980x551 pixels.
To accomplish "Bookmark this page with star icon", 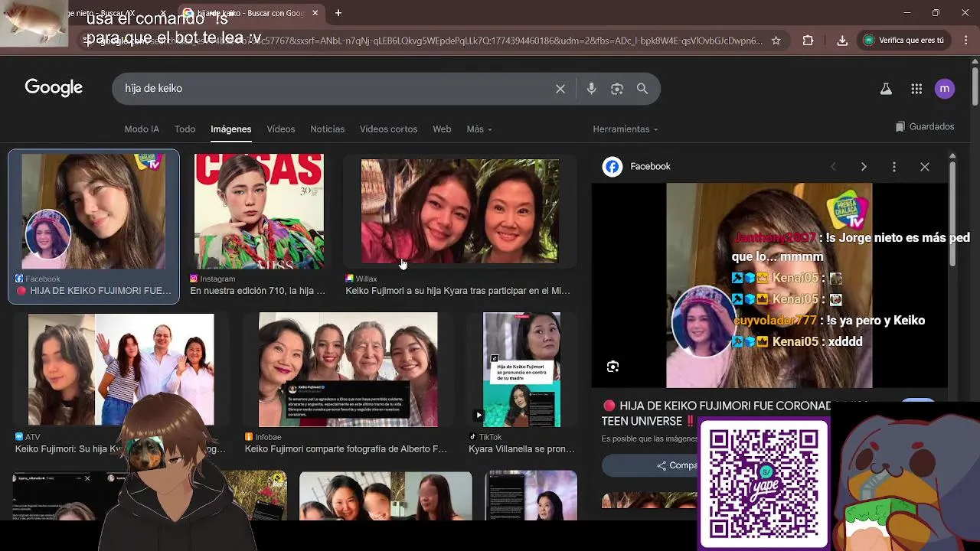I will (776, 41).
